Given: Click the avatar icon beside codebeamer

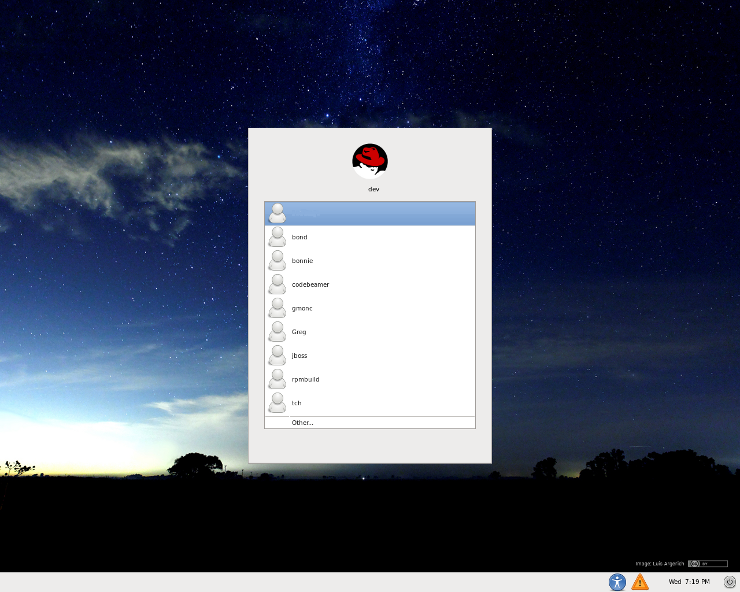Looking at the screenshot, I should click(277, 284).
